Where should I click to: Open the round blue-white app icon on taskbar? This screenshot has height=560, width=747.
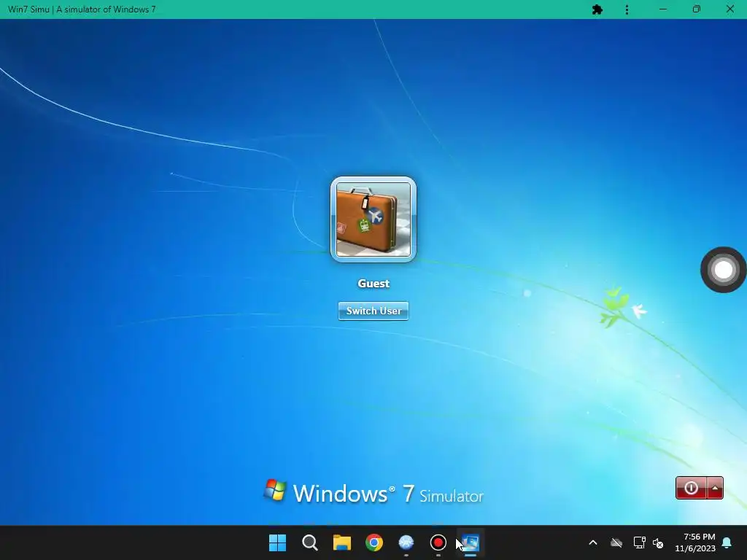[x=406, y=542]
